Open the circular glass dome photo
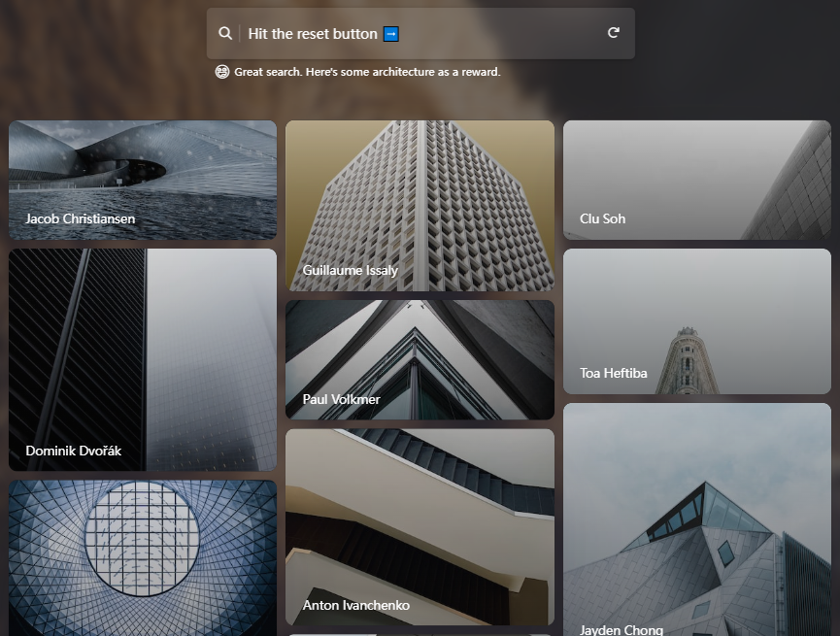The image size is (840, 636). (143, 557)
